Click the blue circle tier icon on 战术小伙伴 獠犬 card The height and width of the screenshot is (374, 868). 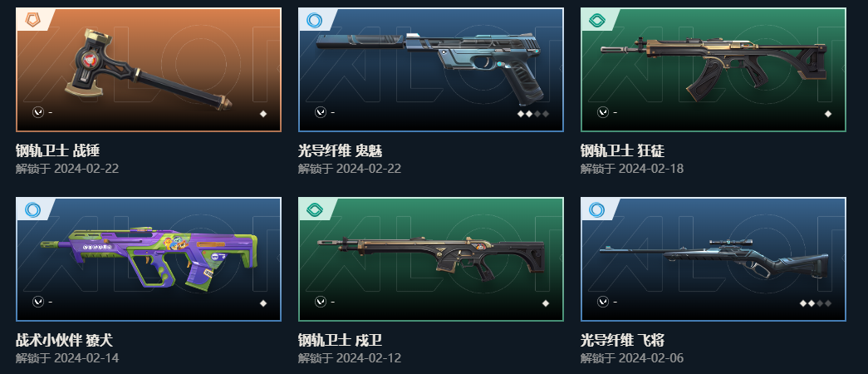[32, 210]
